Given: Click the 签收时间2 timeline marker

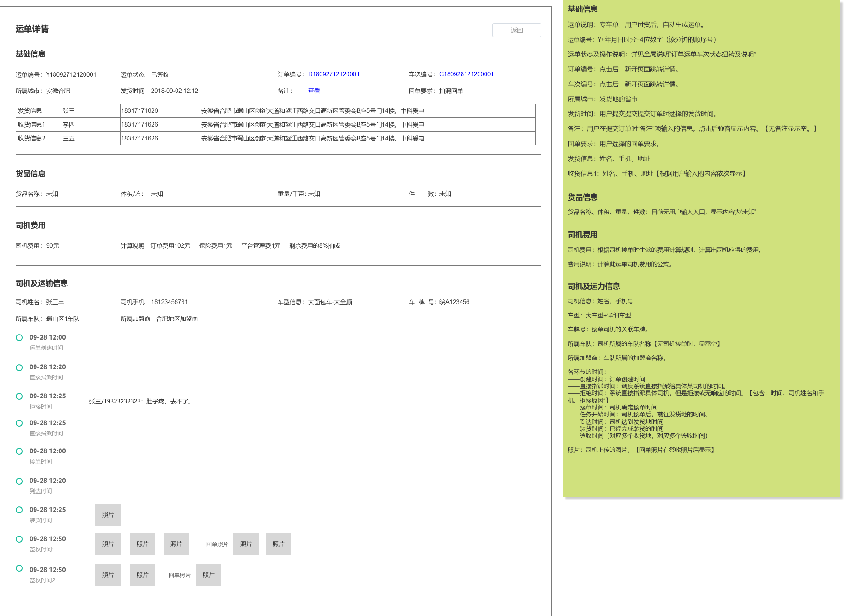Looking at the screenshot, I should (x=19, y=568).
